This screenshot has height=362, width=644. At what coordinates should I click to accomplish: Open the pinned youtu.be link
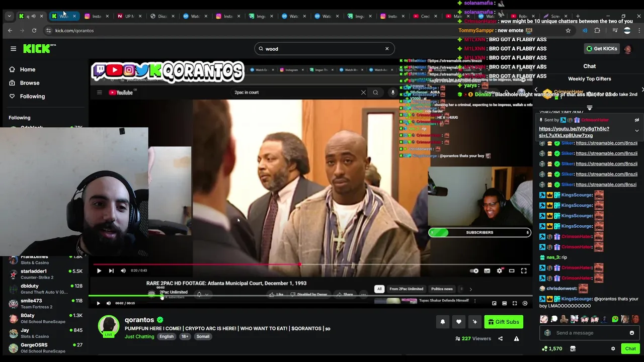pyautogui.click(x=574, y=132)
